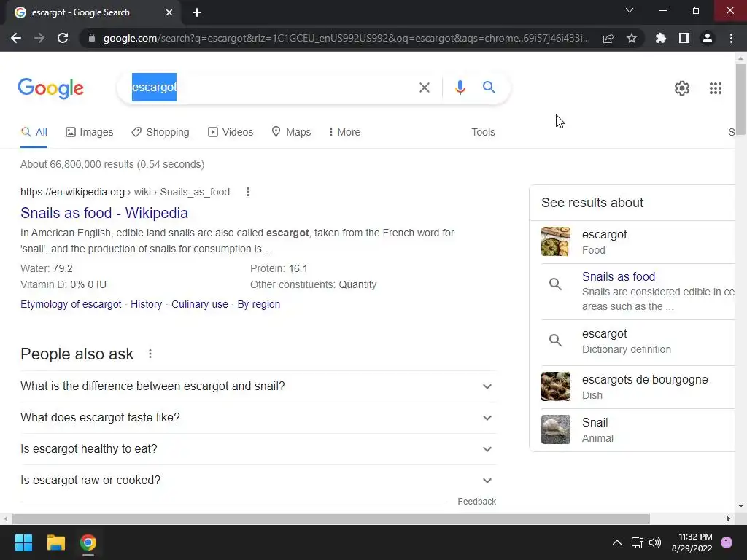747x560 pixels.
Task: Expand 'Is escargot healthy to eat?'
Action: pos(258,449)
